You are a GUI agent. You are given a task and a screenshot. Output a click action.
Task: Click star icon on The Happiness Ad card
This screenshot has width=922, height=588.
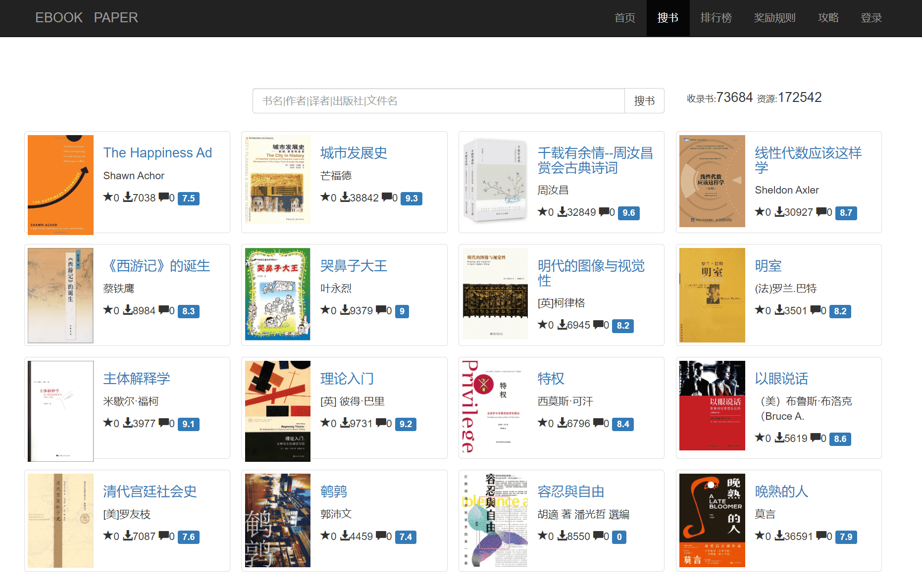pyautogui.click(x=107, y=197)
